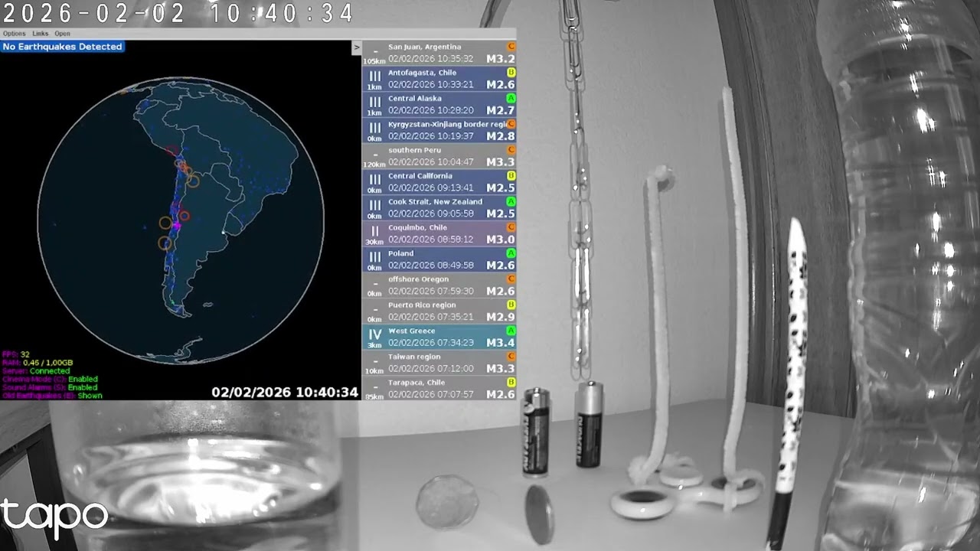Click quality badge A on Poland row
Image resolution: width=980 pixels, height=551 pixels.
(511, 253)
